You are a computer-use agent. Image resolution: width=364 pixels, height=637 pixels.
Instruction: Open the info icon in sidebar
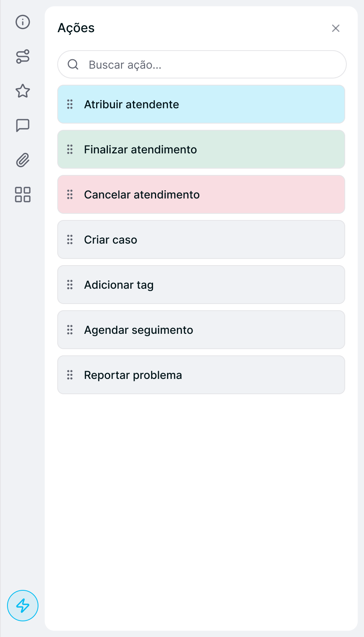[x=23, y=22]
